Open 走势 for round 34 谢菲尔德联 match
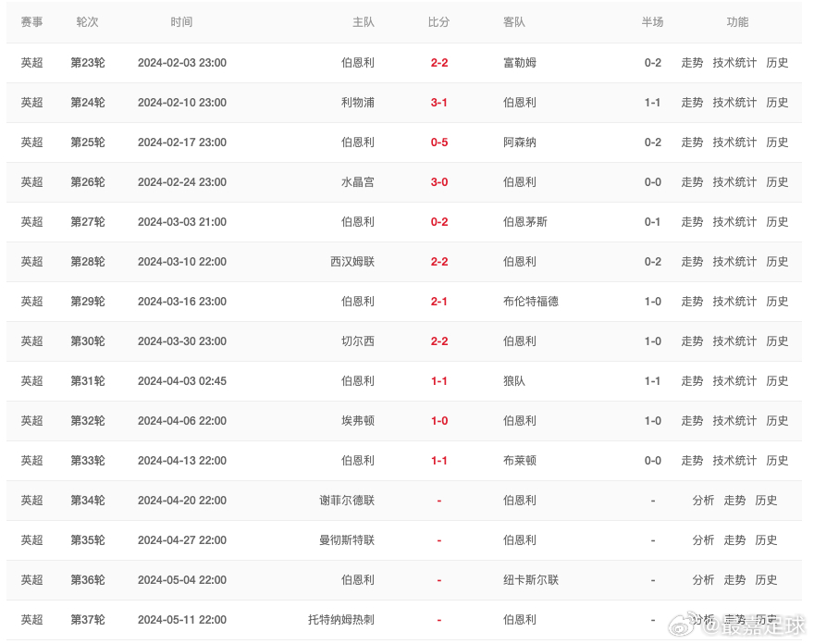The height and width of the screenshot is (644, 814). pos(734,501)
